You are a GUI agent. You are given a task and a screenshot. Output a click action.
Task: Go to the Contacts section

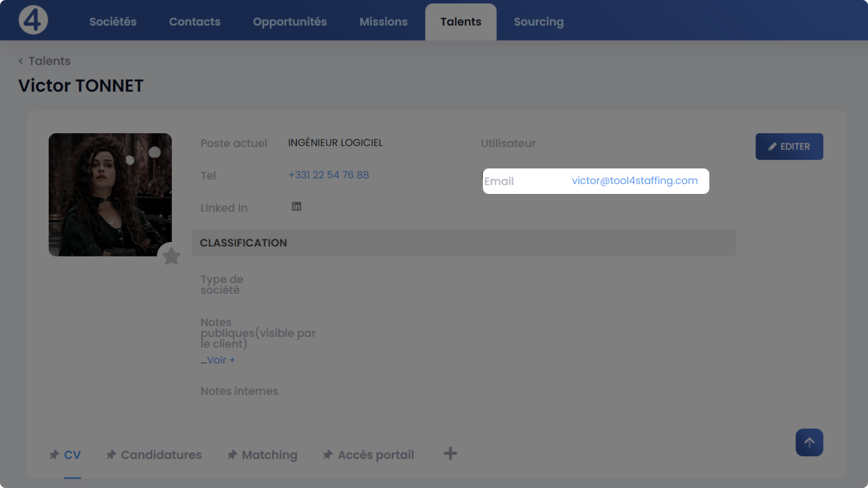(x=195, y=22)
